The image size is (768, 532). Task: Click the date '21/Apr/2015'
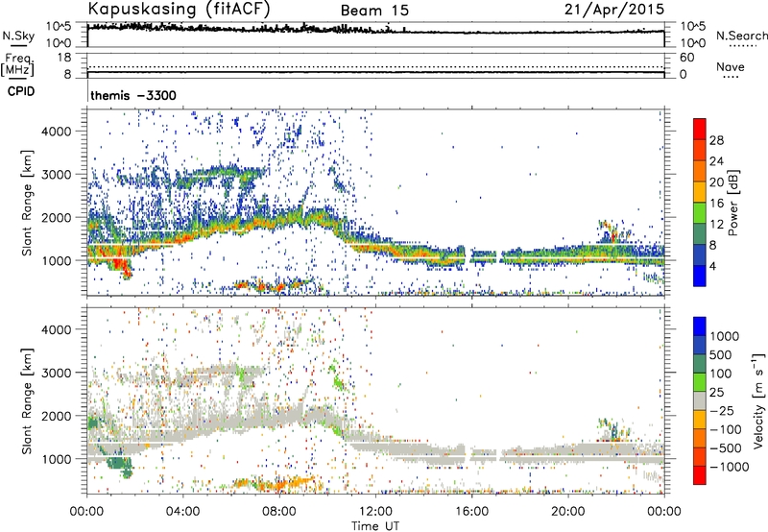614,10
